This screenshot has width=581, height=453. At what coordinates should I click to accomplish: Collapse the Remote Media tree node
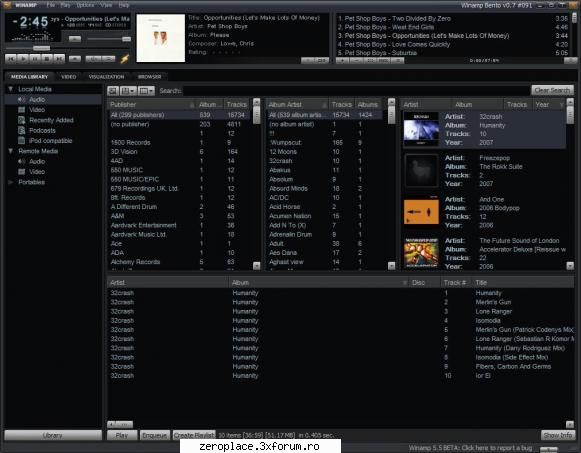coord(11,151)
